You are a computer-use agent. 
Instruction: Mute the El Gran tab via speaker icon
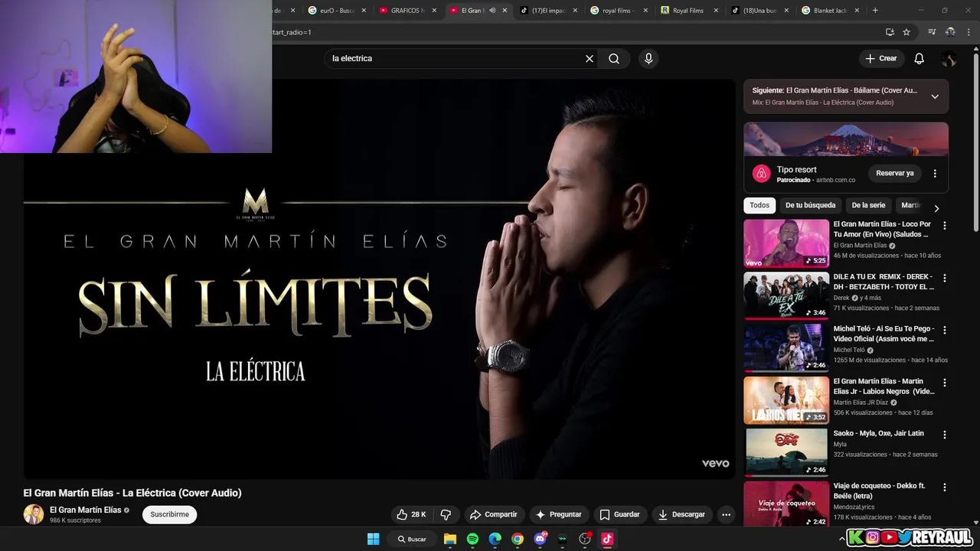pyautogui.click(x=492, y=11)
